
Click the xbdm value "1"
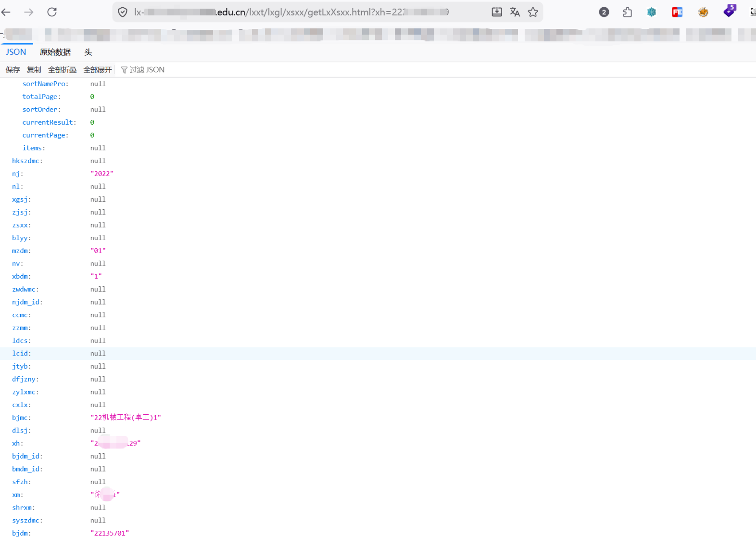pyautogui.click(x=96, y=276)
